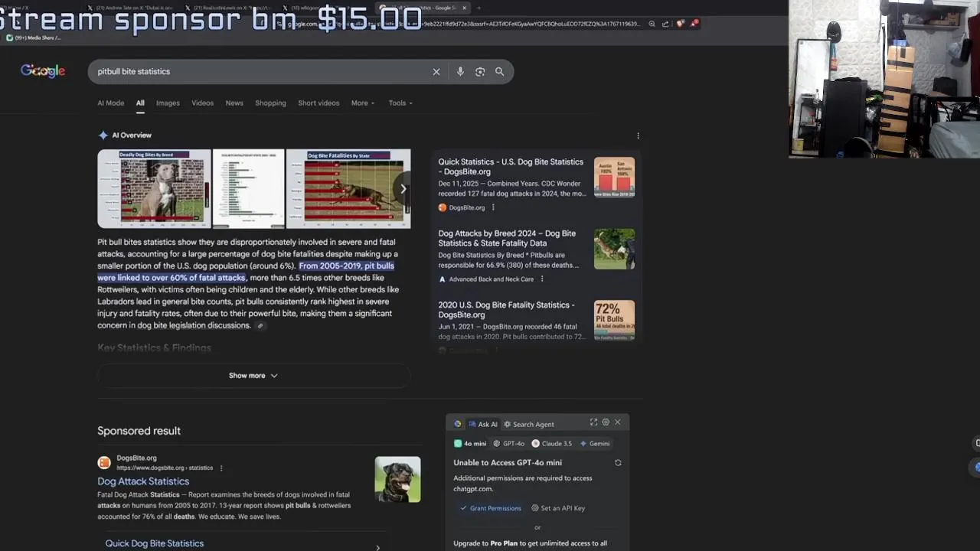The height and width of the screenshot is (551, 980).
Task: Submit search with the magnifying glass icon
Action: [499, 71]
